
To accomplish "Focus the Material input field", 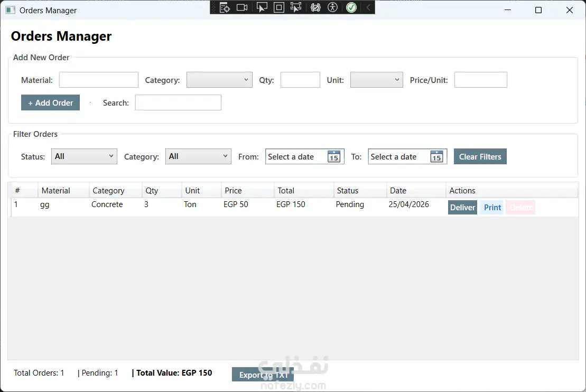I will pos(99,80).
